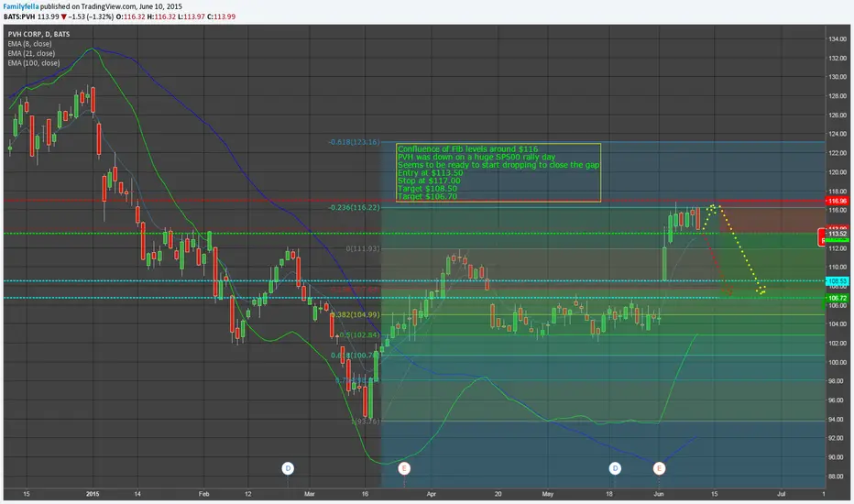Select the EMA (100, close) indicator label
The width and height of the screenshot is (854, 504).
click(34, 62)
